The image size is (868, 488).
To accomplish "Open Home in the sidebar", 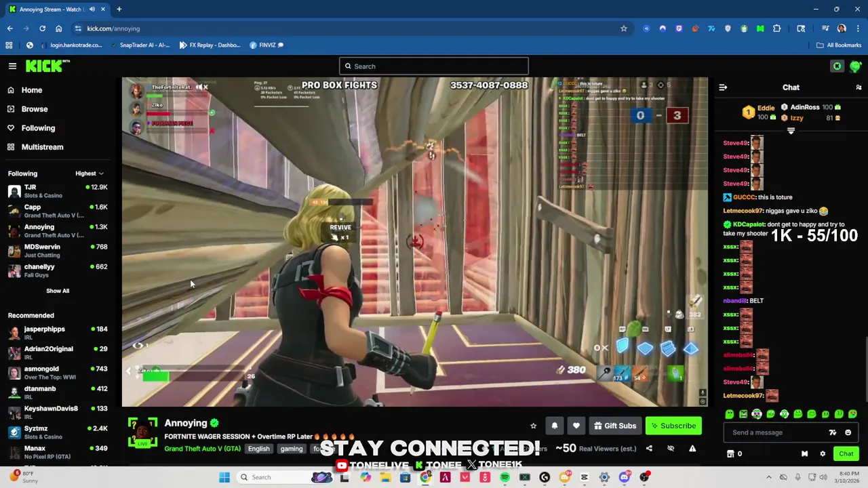I will pyautogui.click(x=31, y=90).
